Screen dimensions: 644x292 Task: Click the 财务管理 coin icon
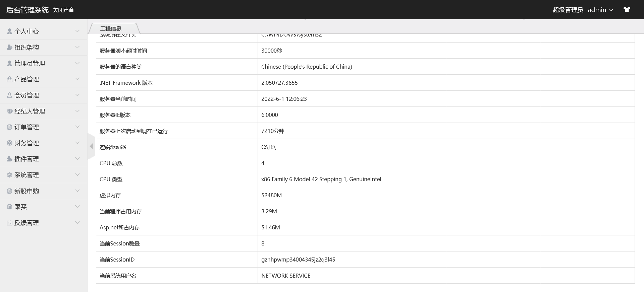9,143
